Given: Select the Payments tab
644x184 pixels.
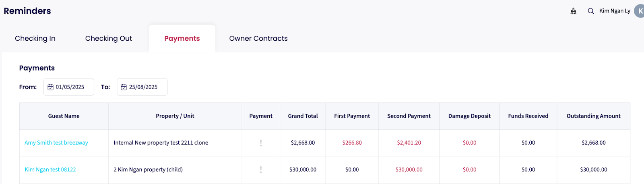Looking at the screenshot, I should point(182,39).
